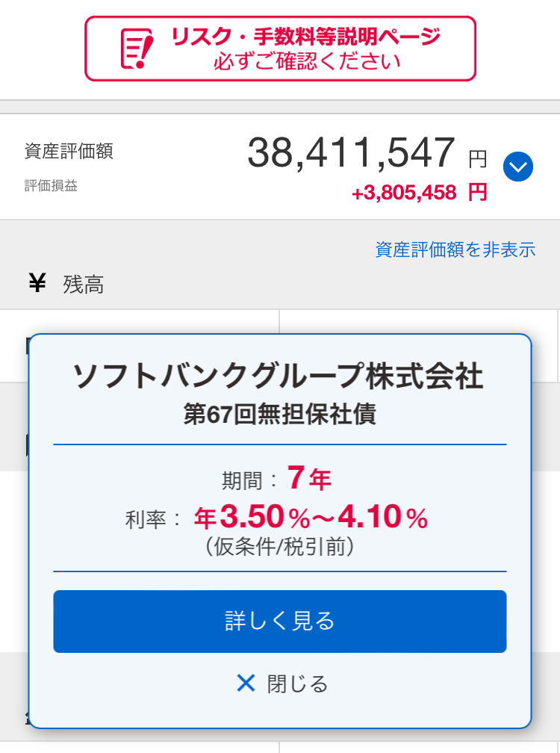Click the (仮条件/税引前) note
This screenshot has width=560, height=753.
pyautogui.click(x=279, y=548)
